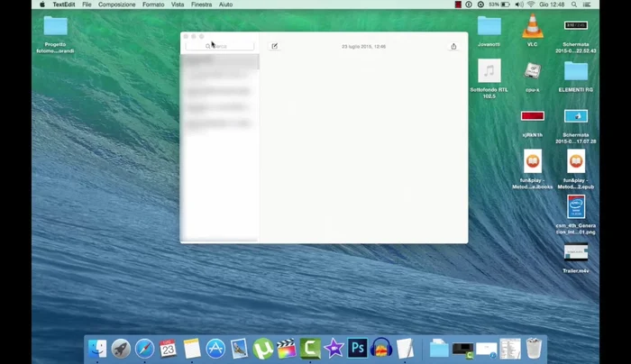Click the search field in Notes sidebar
Viewport: 631px width, 364px height.
point(220,46)
